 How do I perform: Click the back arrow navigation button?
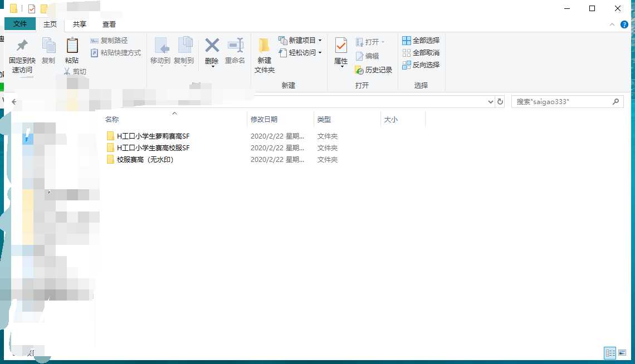pyautogui.click(x=14, y=102)
